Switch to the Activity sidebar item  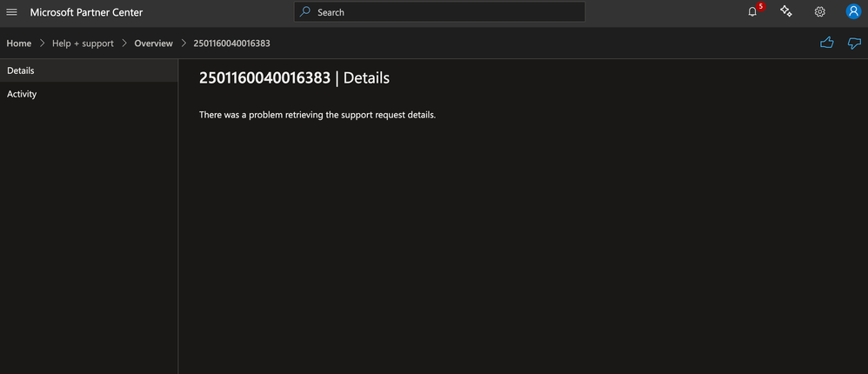click(89, 94)
